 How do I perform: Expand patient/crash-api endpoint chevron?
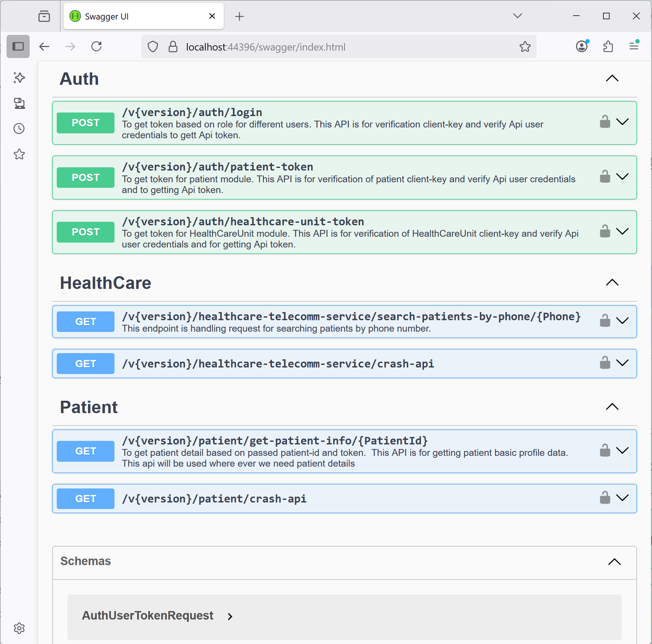click(622, 498)
